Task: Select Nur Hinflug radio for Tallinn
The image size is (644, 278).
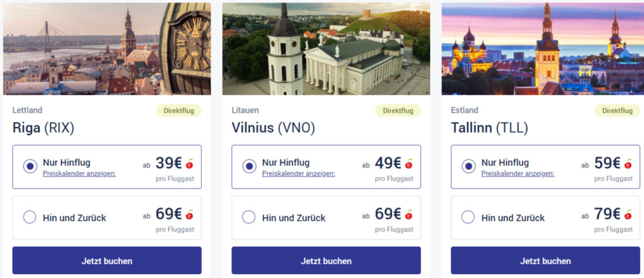Action: click(x=468, y=167)
